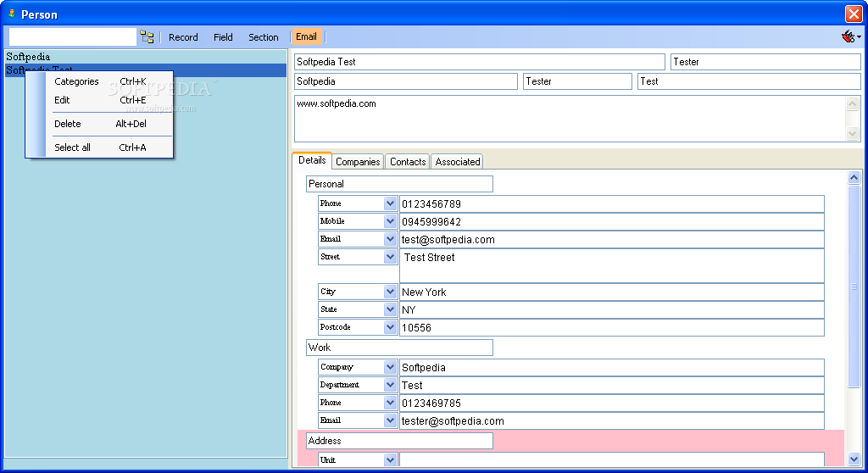Click the tester@softpedia.com email field

612,420
